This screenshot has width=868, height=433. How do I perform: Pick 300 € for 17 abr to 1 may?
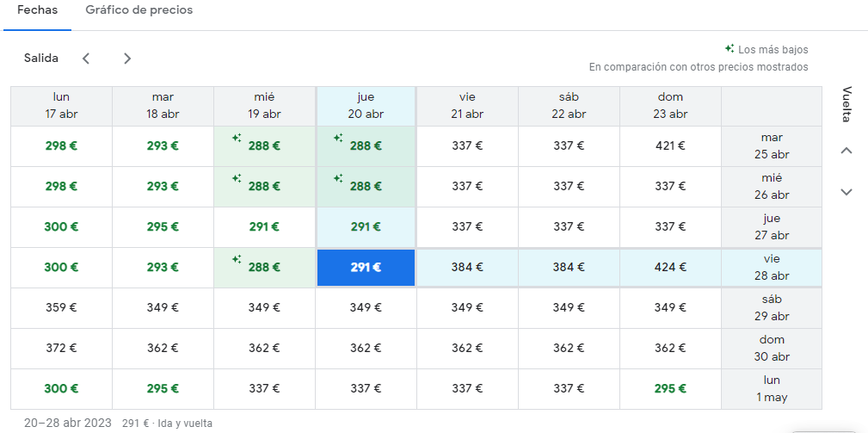61,389
